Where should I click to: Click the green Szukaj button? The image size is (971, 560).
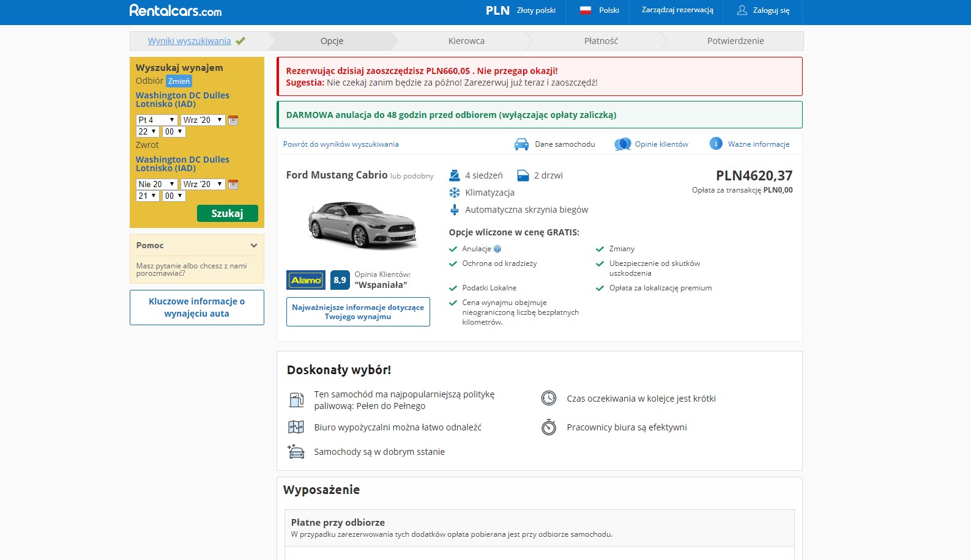(x=228, y=213)
